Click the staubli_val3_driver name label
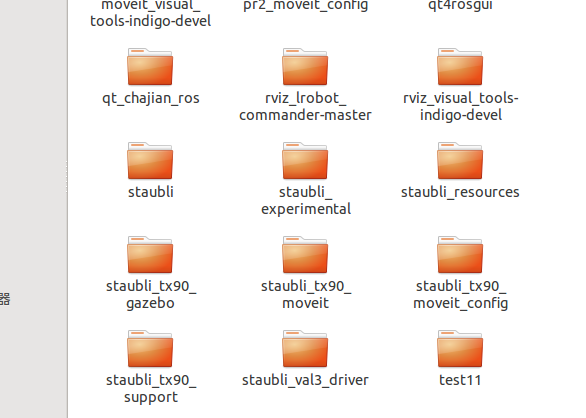 [x=305, y=380]
